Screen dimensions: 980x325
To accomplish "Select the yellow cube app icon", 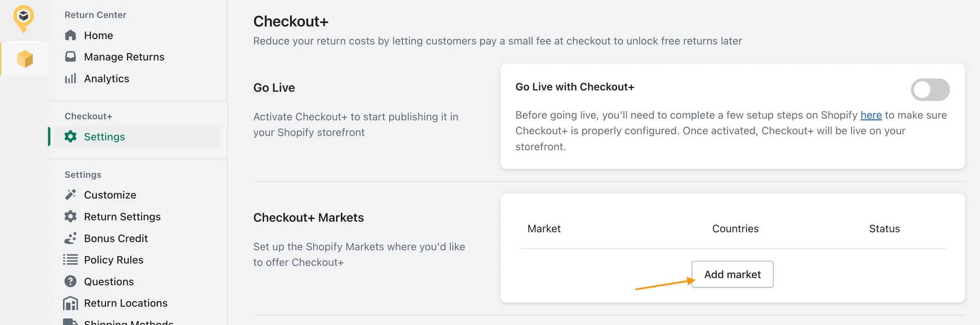I will pos(24,59).
